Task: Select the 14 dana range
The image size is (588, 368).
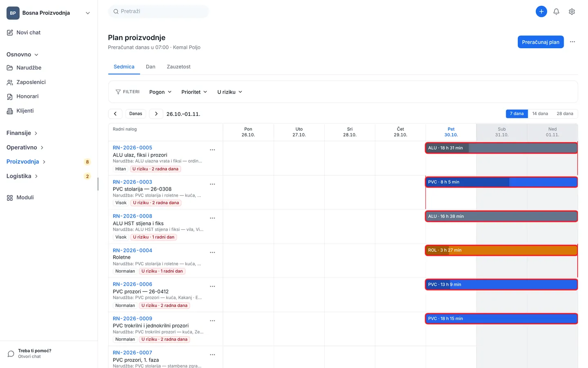Action: point(540,114)
